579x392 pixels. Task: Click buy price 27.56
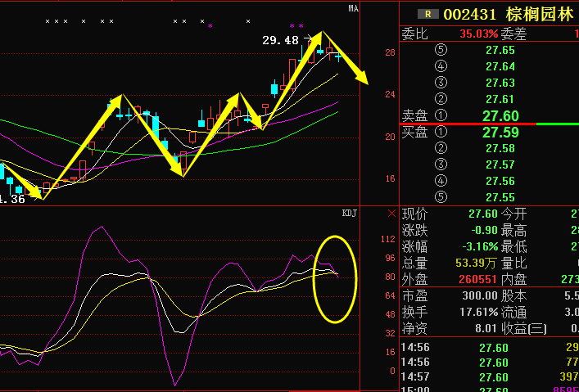[x=500, y=181]
